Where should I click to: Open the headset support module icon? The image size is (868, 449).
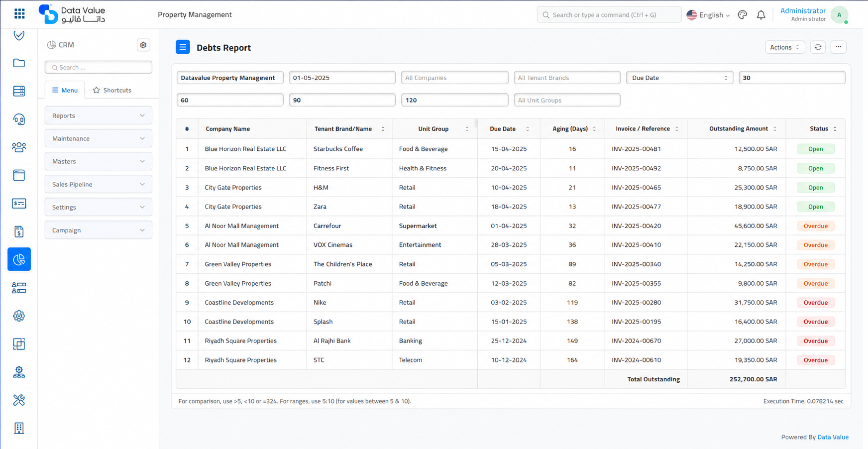19,119
